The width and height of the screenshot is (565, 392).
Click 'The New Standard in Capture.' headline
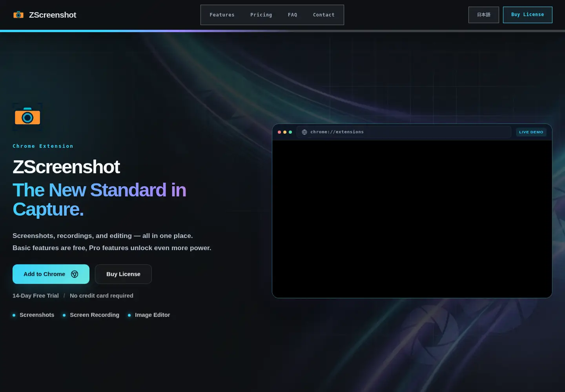(99, 200)
